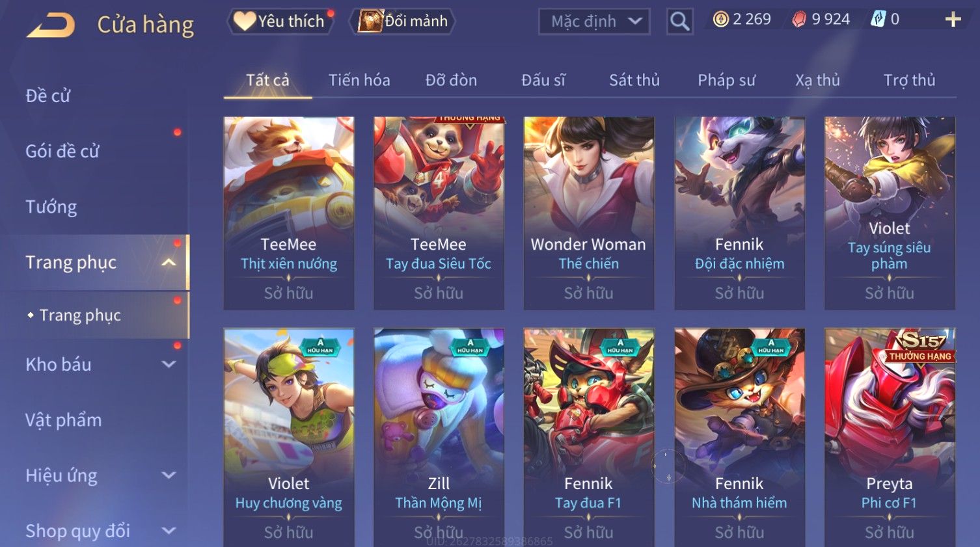Switch to the Pháp sư tab
Screen dimensions: 980x547
726,80
